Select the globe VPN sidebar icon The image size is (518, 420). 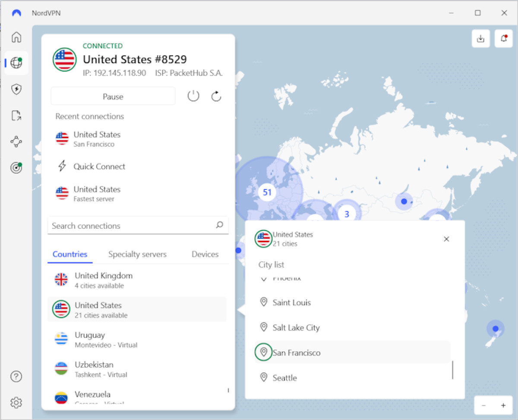tap(16, 63)
